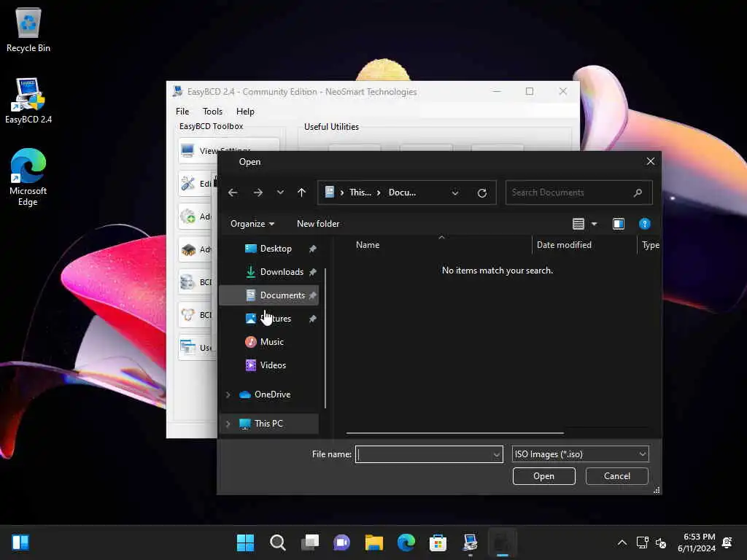Change the file view layout
The width and height of the screenshot is (747, 560).
(x=578, y=224)
